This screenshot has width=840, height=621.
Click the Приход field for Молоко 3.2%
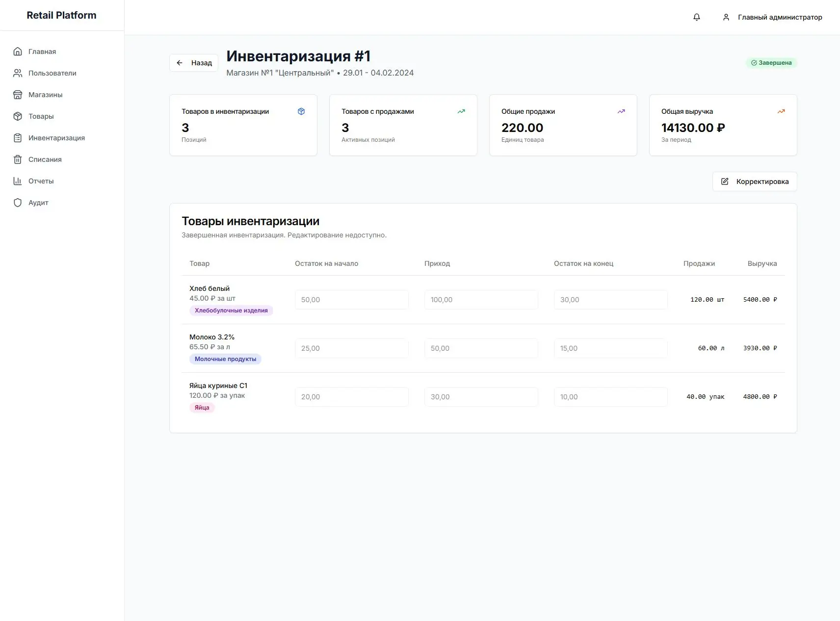481,348
